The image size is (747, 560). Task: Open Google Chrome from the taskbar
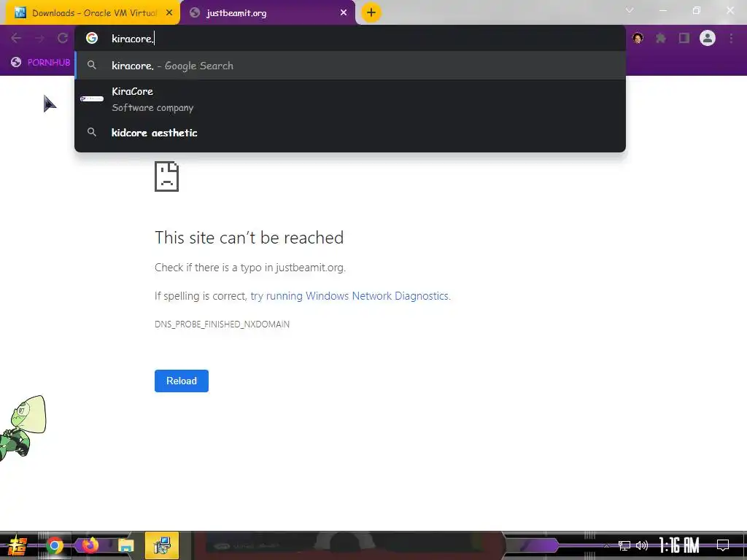55,545
